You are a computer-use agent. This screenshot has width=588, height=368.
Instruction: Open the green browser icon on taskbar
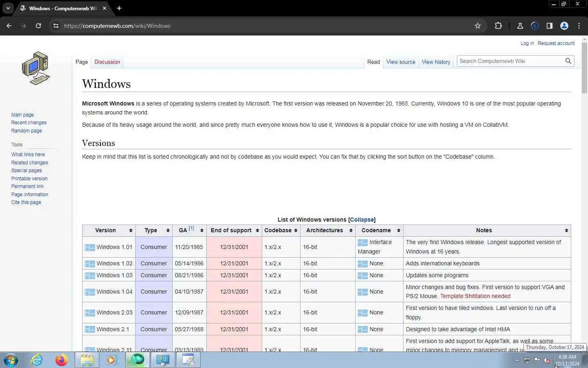(138, 360)
